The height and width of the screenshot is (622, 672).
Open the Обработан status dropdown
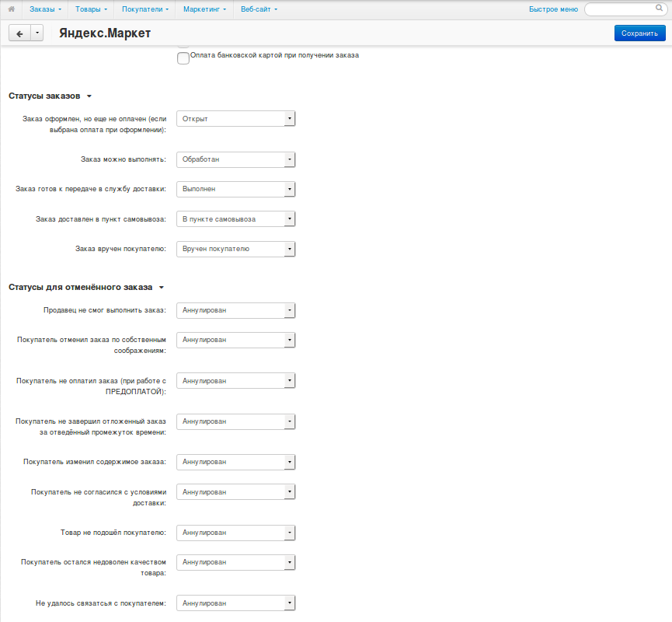pos(236,159)
